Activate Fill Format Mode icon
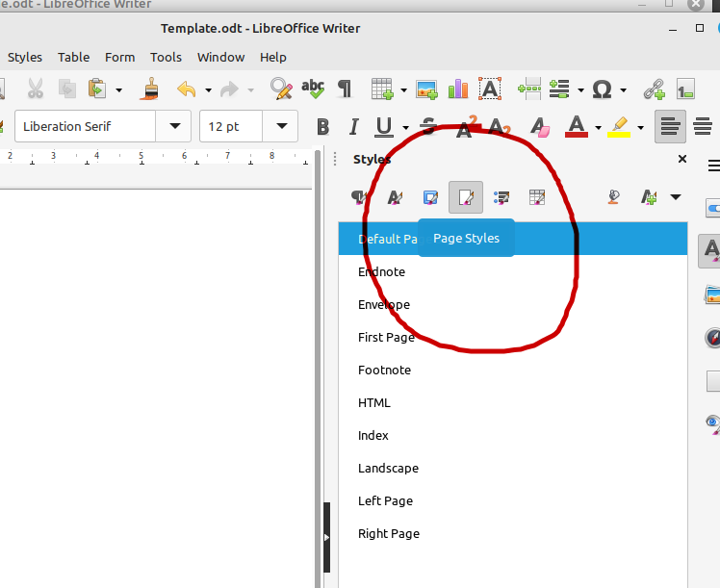 tap(613, 197)
